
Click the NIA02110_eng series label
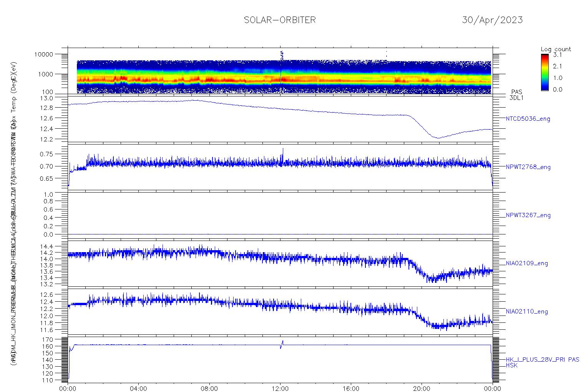[x=527, y=312]
